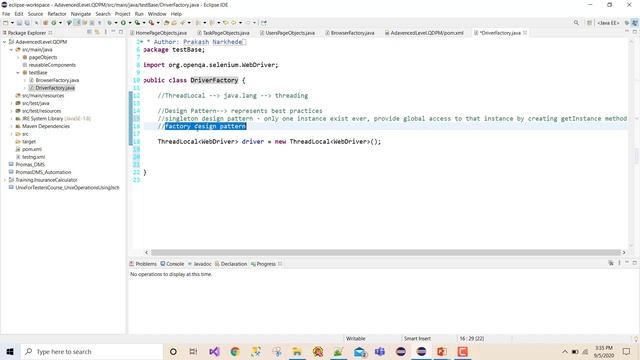Click the green Run toolbar icon

point(123,23)
